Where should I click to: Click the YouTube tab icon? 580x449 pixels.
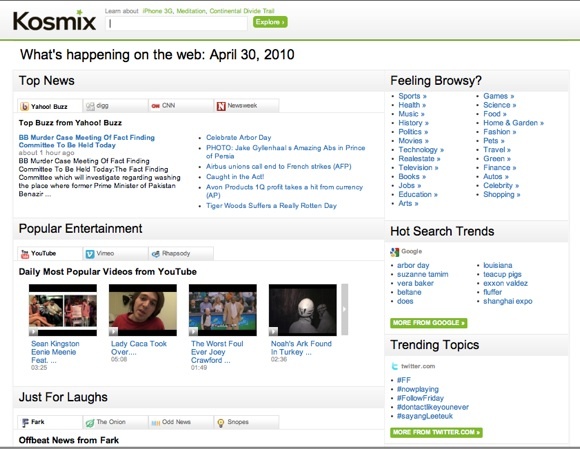click(25, 254)
